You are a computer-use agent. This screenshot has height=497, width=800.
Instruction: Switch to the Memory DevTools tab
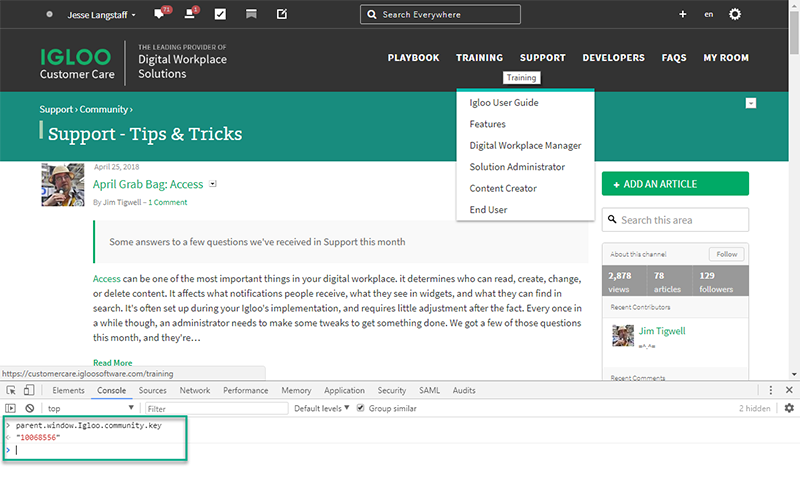pos(296,390)
